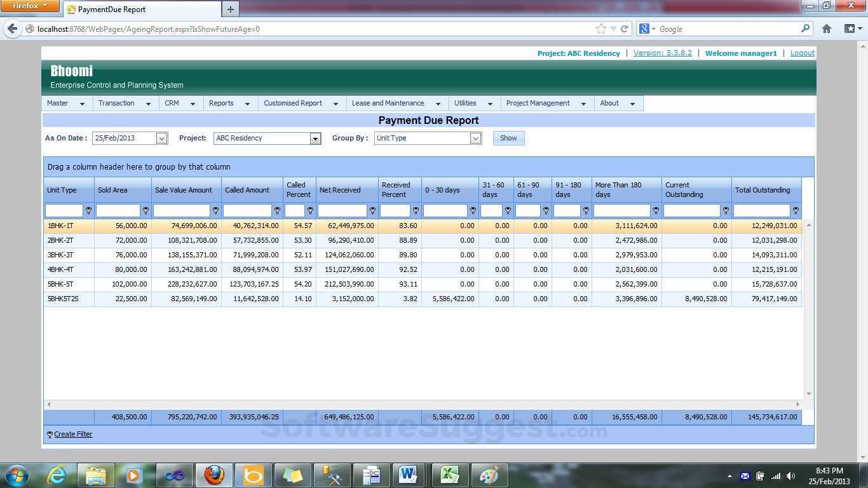Open the Master menu
Image resolution: width=868 pixels, height=488 pixels.
[67, 103]
